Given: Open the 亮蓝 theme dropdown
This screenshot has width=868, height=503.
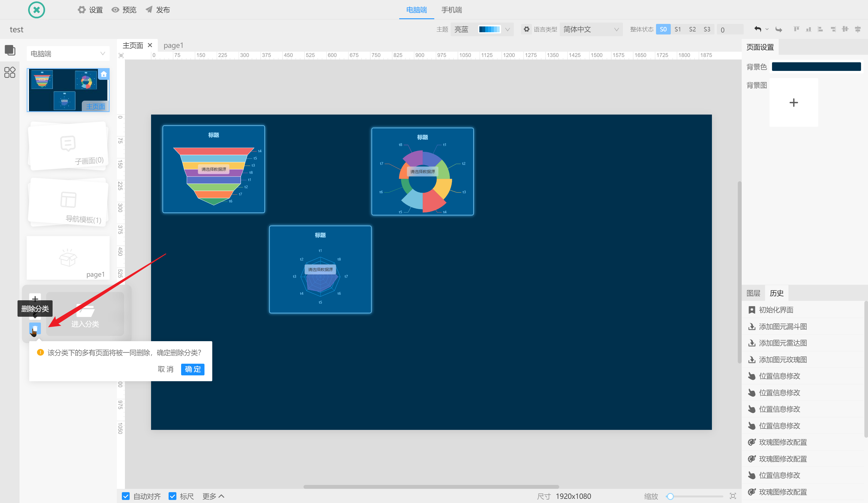Looking at the screenshot, I should [x=482, y=29].
